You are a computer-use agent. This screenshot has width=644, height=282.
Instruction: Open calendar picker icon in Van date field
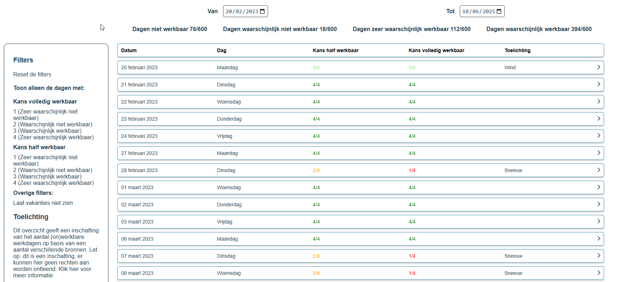[x=262, y=11]
